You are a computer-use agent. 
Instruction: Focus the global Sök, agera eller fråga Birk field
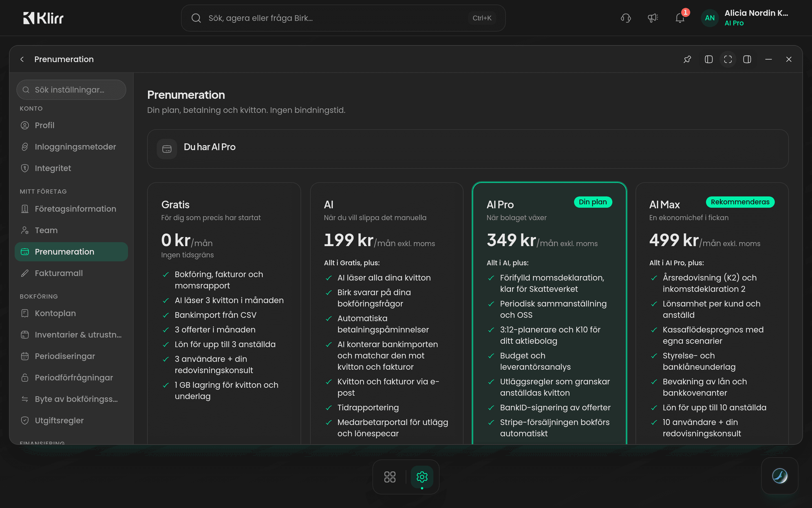[x=343, y=18]
